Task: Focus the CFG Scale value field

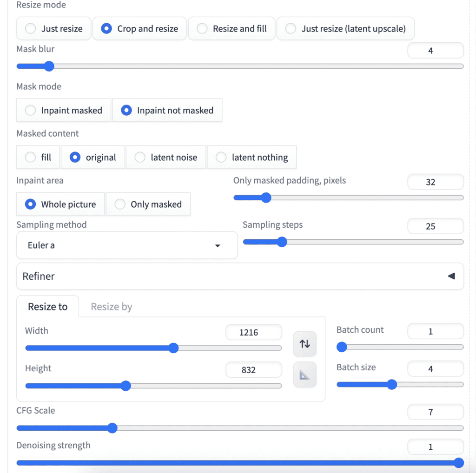Action: click(436, 412)
